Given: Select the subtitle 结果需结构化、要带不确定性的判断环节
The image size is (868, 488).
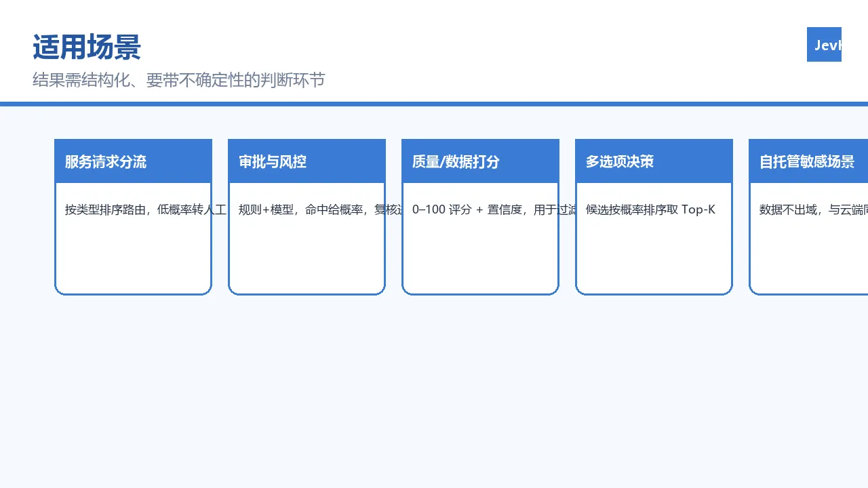Looking at the screenshot, I should tap(179, 80).
